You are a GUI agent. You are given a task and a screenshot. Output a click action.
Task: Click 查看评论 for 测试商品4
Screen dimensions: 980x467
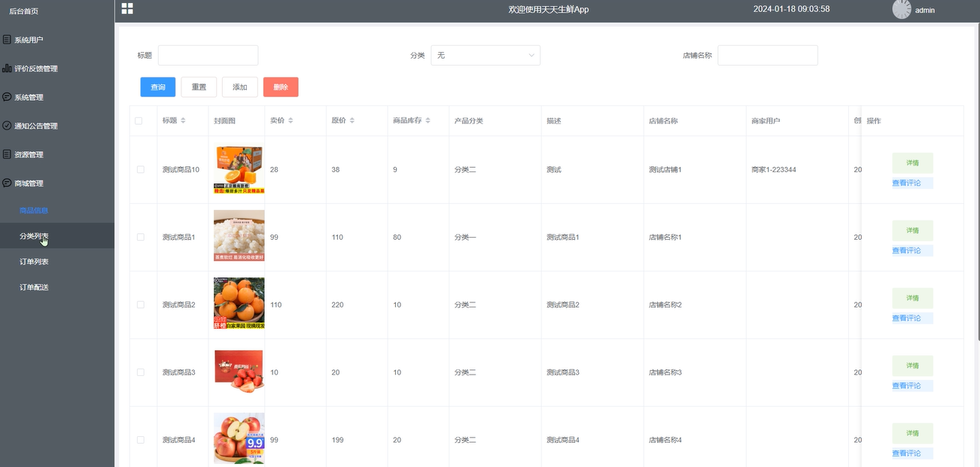[912, 453]
